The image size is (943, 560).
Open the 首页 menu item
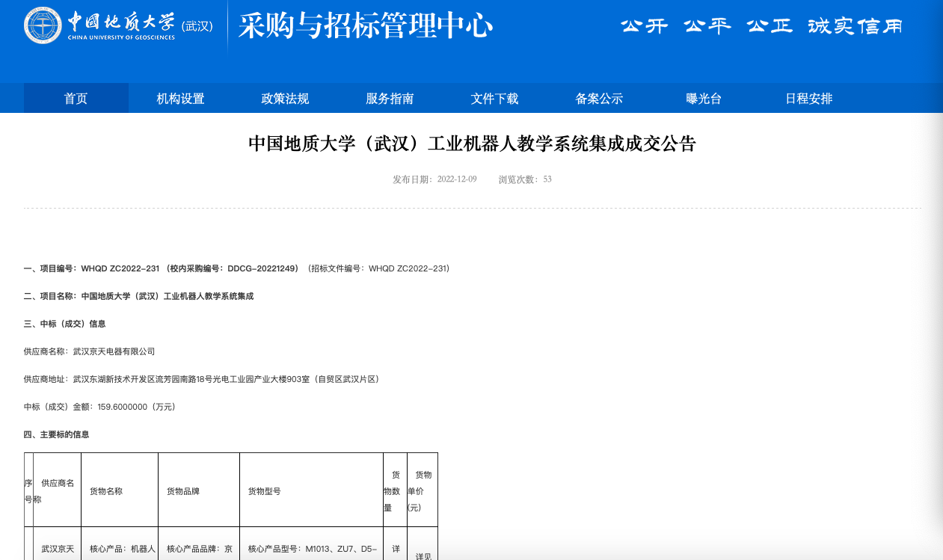click(x=76, y=99)
